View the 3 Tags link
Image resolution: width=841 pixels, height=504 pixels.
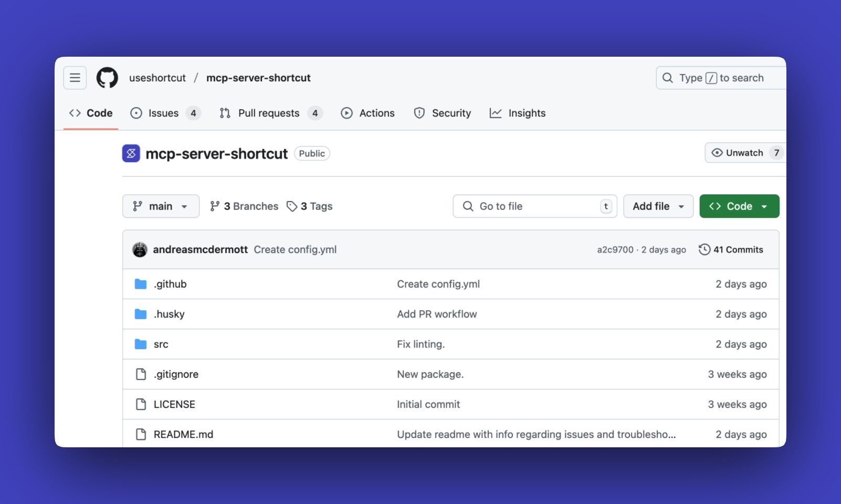pos(310,206)
